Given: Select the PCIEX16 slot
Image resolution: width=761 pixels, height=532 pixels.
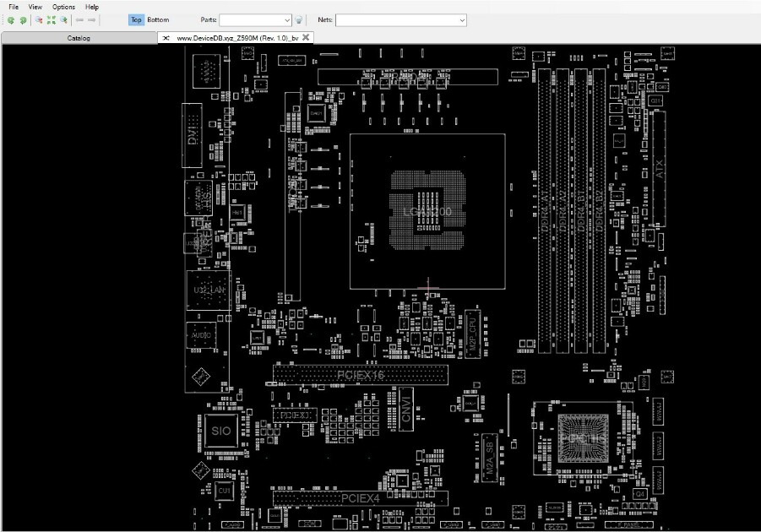Looking at the screenshot, I should (x=360, y=375).
